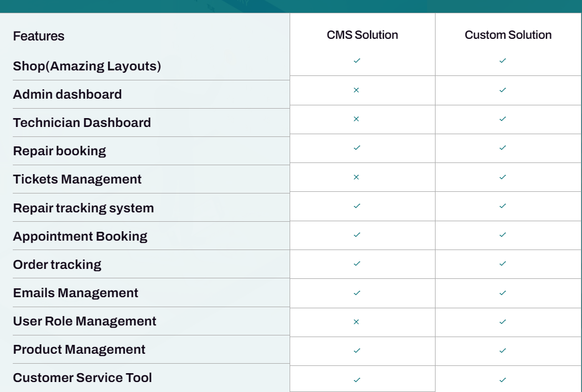Click the CMS checkmark for Shop(Amazing Layouts)
The width and height of the screenshot is (582, 392).
click(x=357, y=60)
